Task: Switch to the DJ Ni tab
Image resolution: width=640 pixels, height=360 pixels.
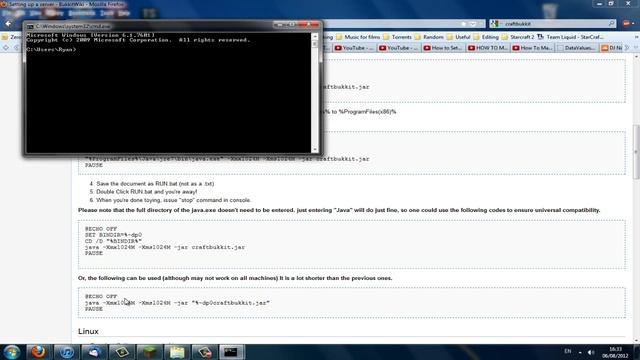Action: 612,48
